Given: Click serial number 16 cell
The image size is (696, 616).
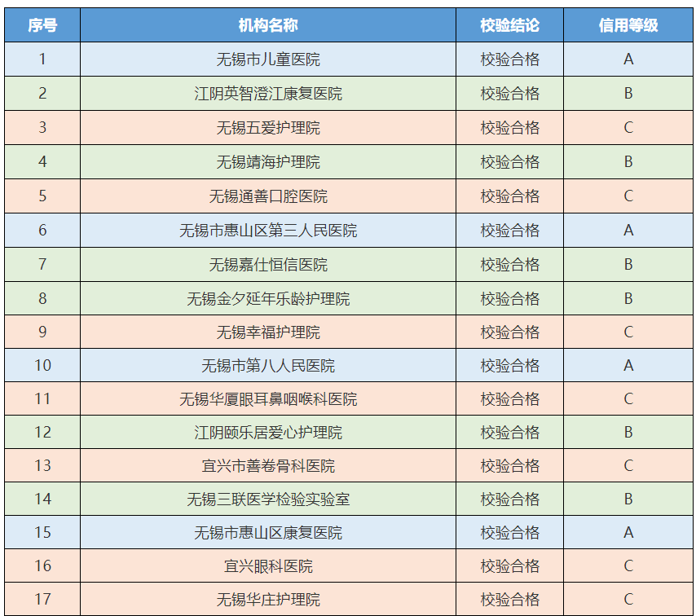Looking at the screenshot, I should point(42,565).
